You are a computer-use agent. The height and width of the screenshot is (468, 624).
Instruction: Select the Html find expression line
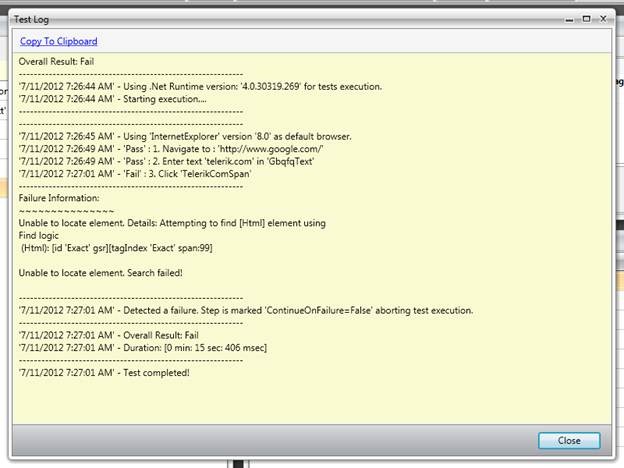(117, 247)
